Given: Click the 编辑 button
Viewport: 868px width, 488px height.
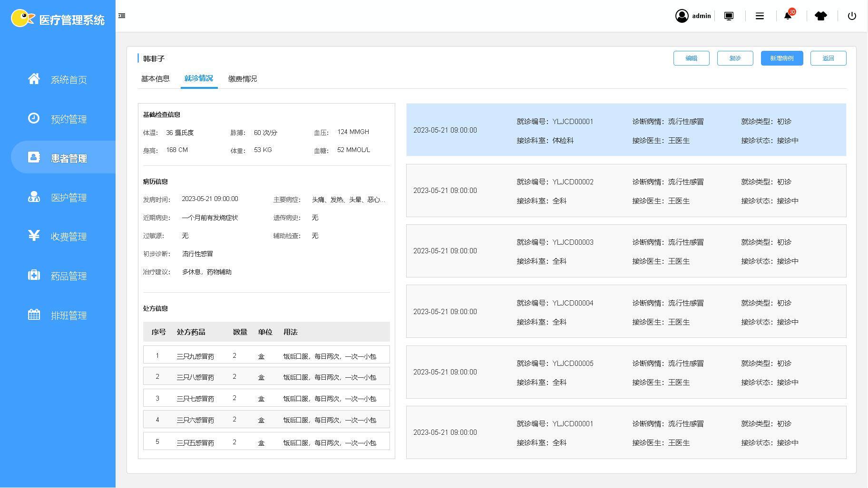Looking at the screenshot, I should click(691, 58).
